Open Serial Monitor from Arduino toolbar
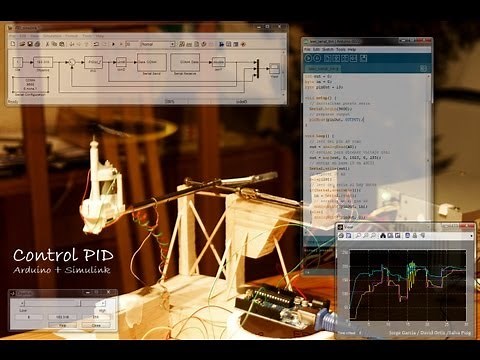 tap(363, 58)
